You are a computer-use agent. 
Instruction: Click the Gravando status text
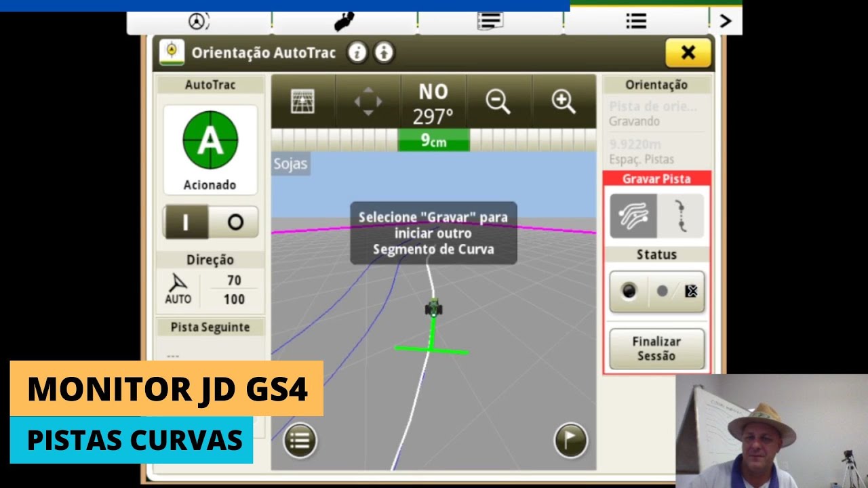[x=634, y=121]
